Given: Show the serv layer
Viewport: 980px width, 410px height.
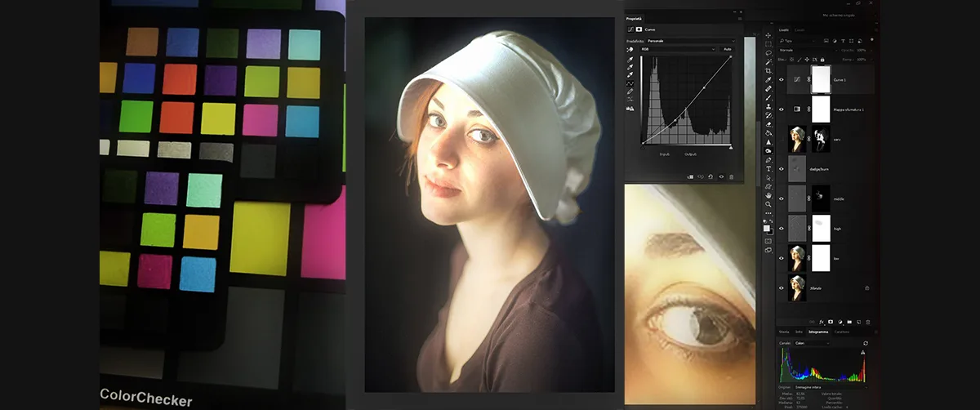Looking at the screenshot, I should (x=782, y=140).
